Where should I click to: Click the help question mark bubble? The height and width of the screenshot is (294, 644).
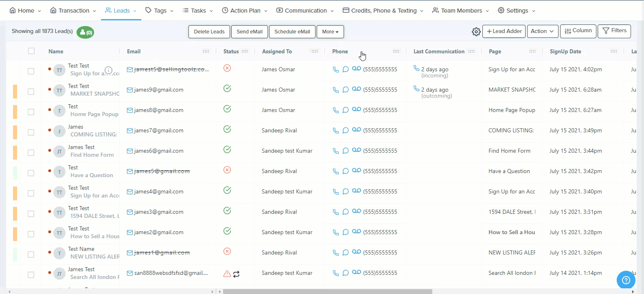coord(626,280)
